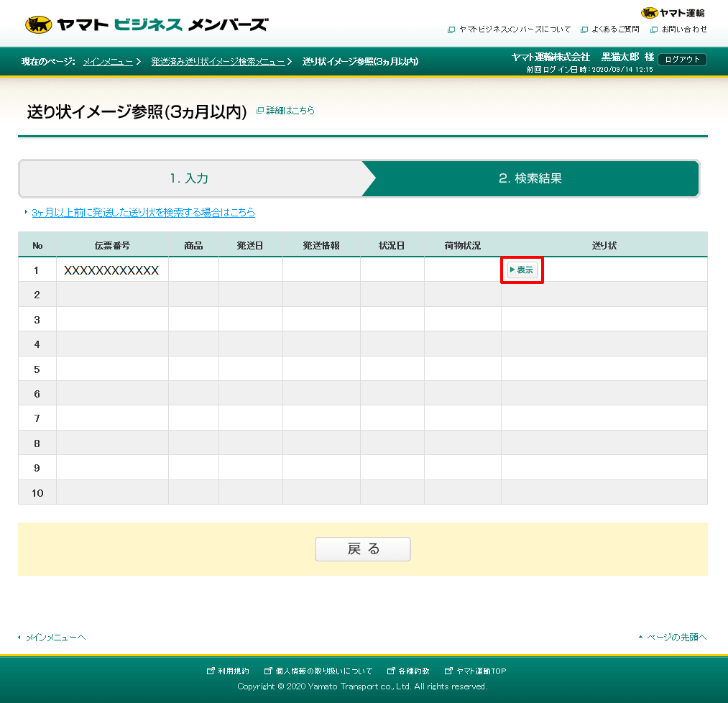The height and width of the screenshot is (703, 728).
Task: Click the ログアウト button
Action: coord(681,60)
